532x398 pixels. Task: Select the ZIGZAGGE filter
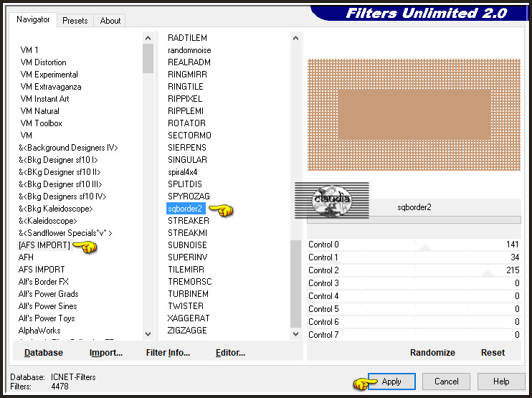pyautogui.click(x=187, y=331)
